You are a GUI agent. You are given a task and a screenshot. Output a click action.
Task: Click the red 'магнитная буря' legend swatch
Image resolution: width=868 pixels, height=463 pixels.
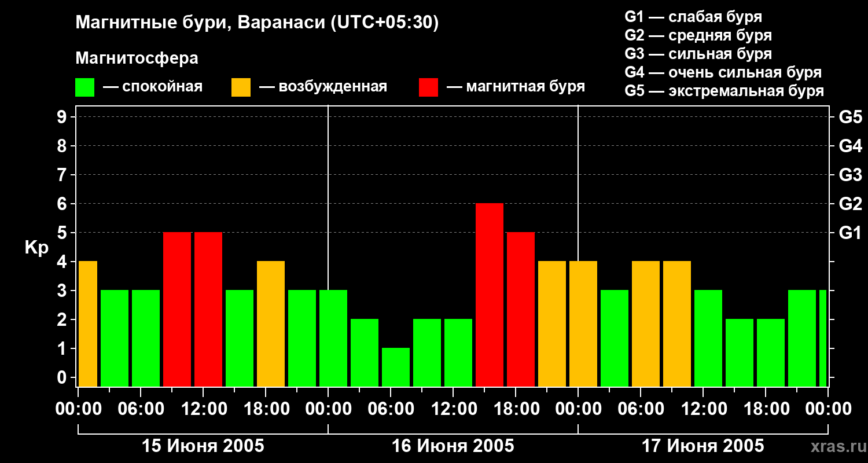428,87
